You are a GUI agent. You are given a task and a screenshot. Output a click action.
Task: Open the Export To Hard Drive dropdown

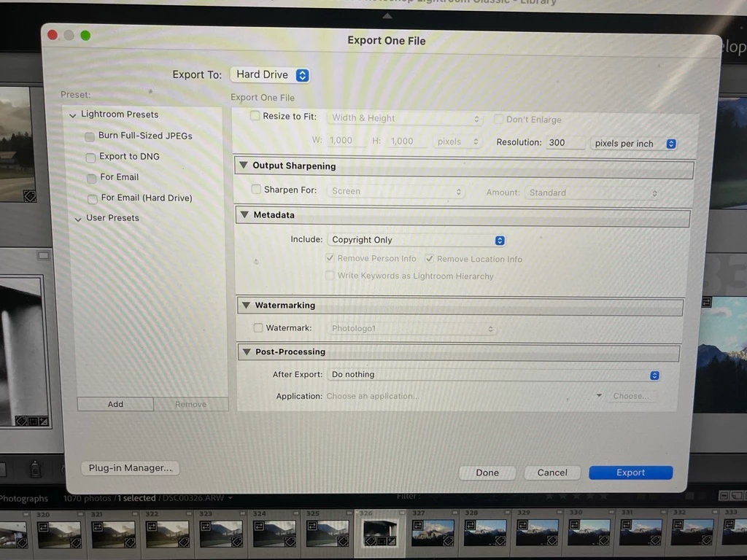point(270,75)
